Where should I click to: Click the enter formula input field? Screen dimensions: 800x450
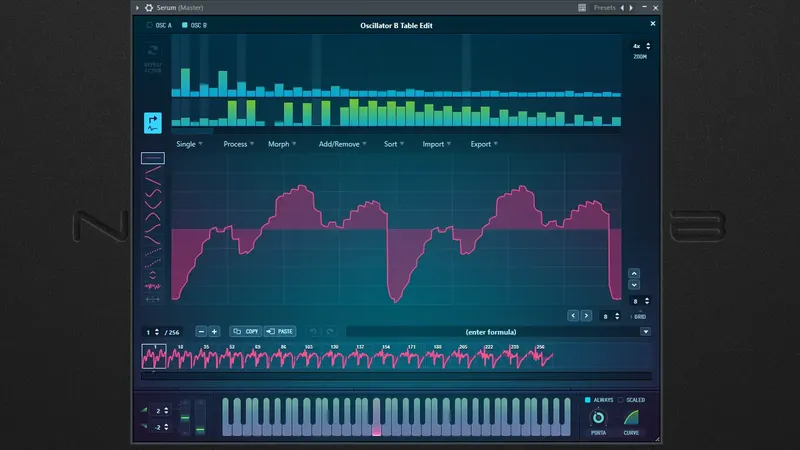tap(491, 332)
